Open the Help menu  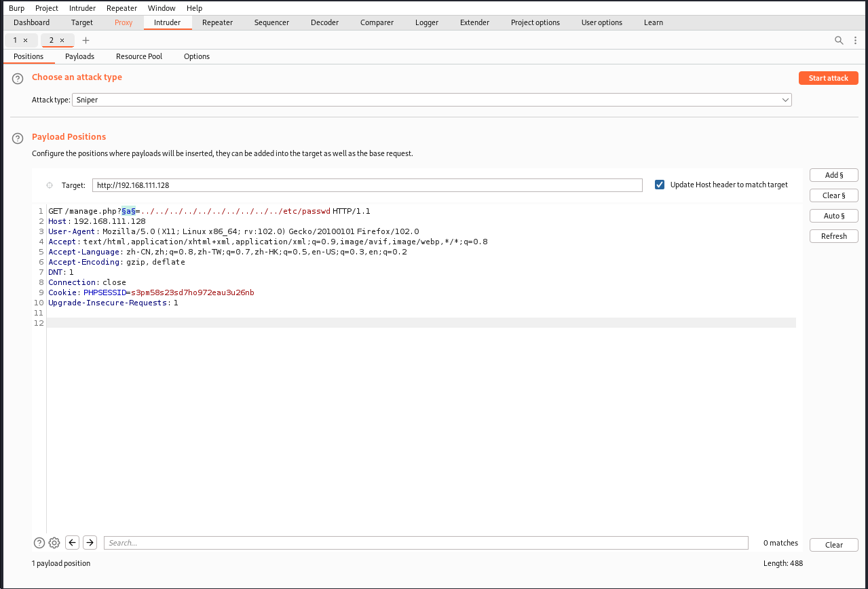coord(194,8)
